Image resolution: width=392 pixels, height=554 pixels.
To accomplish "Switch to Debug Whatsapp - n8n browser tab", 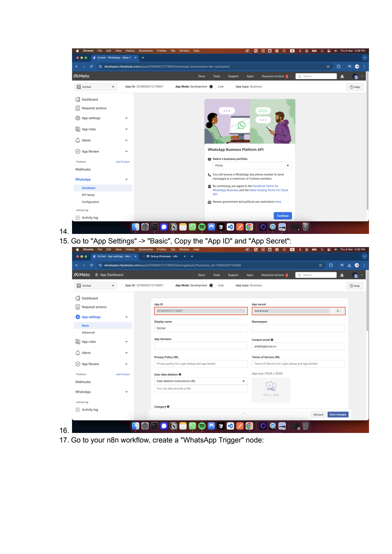I will pyautogui.click(x=163, y=256).
